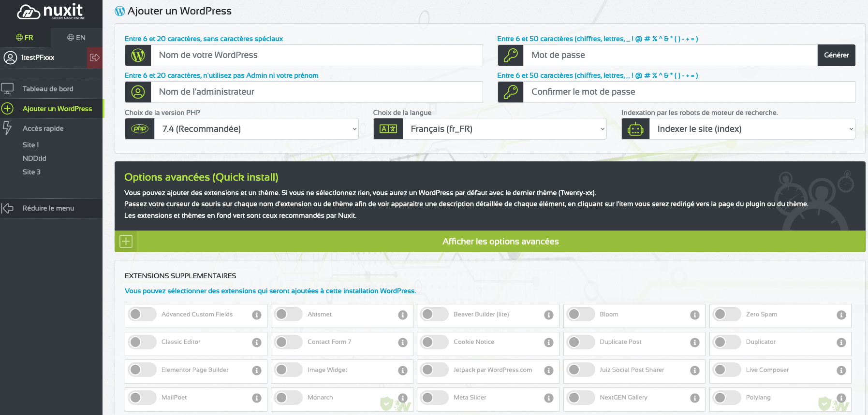Click the plus square icon on the green options bar

tap(126, 242)
